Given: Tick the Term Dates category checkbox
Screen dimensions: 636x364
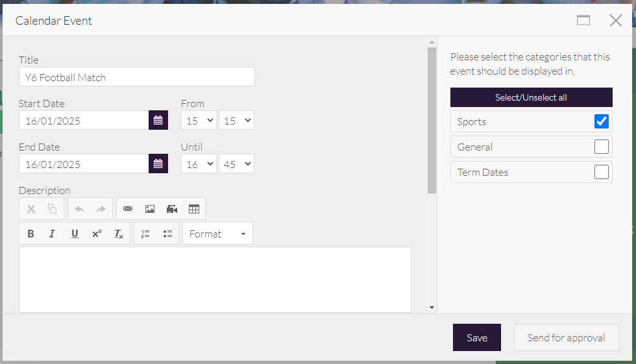Looking at the screenshot, I should pyautogui.click(x=601, y=172).
